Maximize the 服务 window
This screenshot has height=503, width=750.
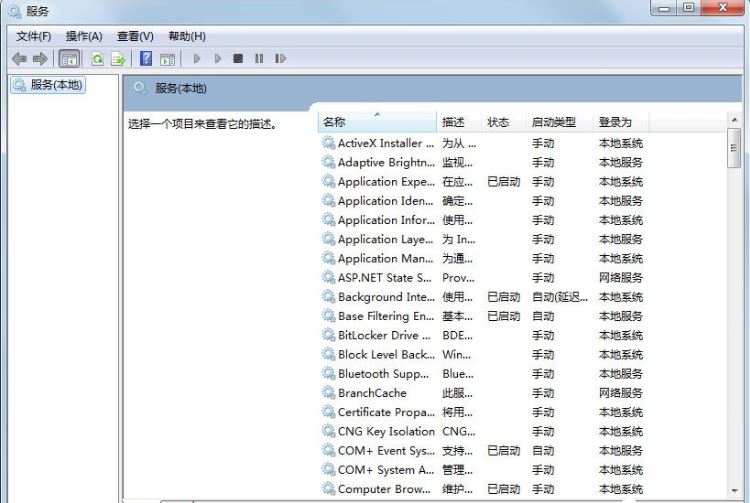pos(689,8)
